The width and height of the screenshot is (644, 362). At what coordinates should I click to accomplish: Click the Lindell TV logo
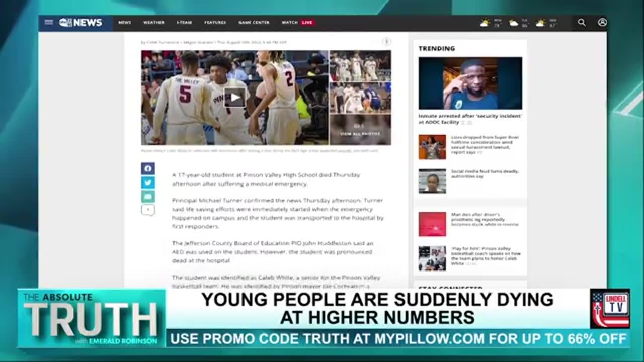(x=610, y=309)
